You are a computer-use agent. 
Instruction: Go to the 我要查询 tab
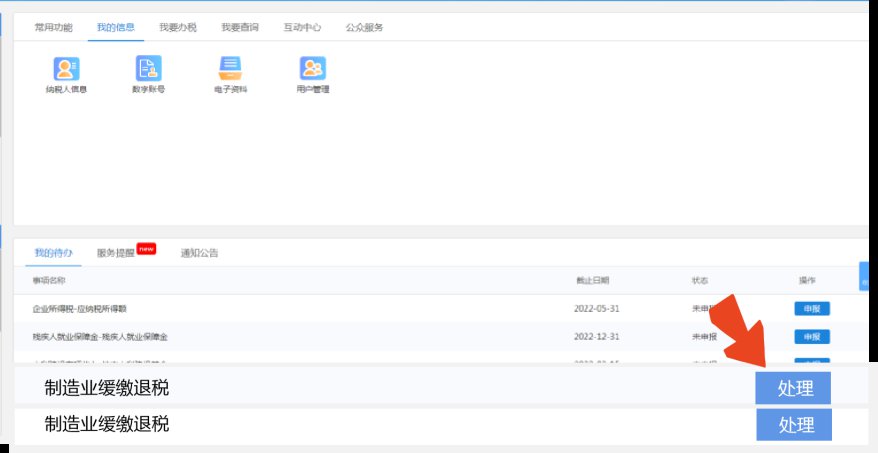(x=240, y=27)
